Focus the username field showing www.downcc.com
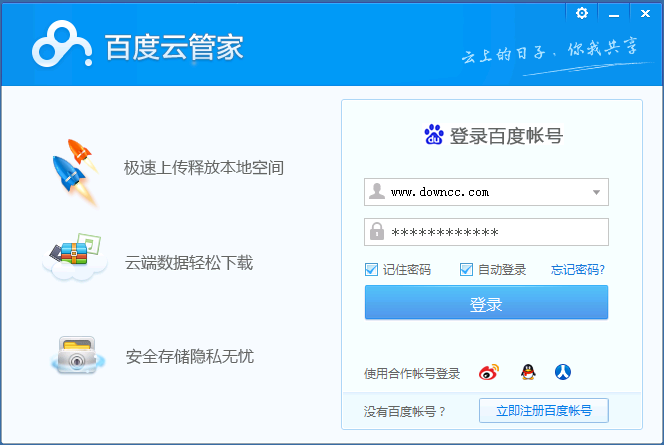 click(480, 192)
